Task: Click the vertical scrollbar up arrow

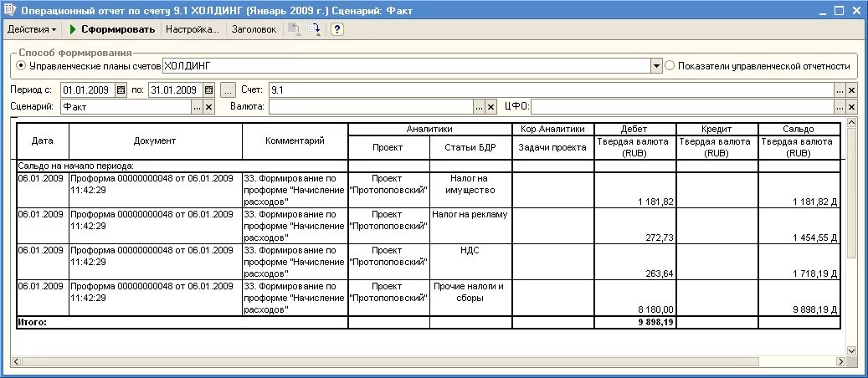Action: (851, 123)
